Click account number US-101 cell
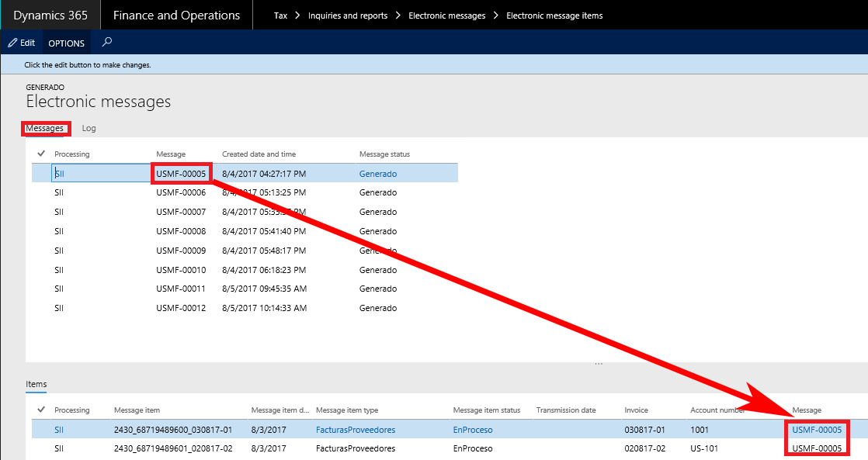868x460 pixels. pos(704,448)
